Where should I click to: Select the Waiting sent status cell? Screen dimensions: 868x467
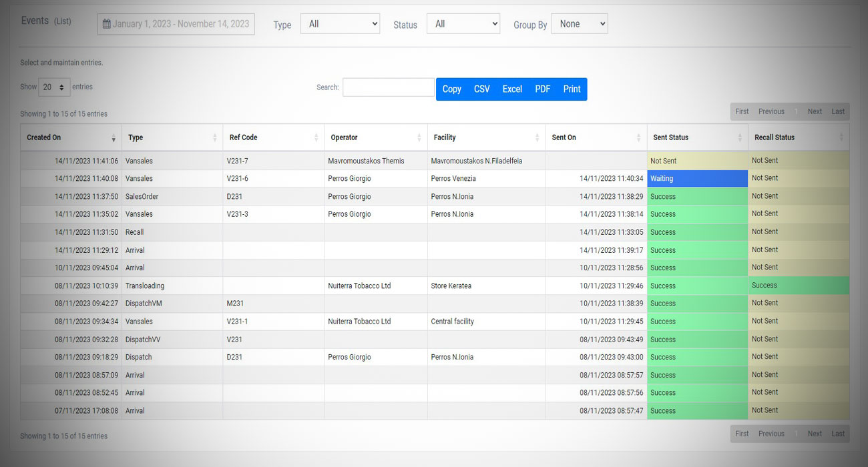[x=698, y=179]
